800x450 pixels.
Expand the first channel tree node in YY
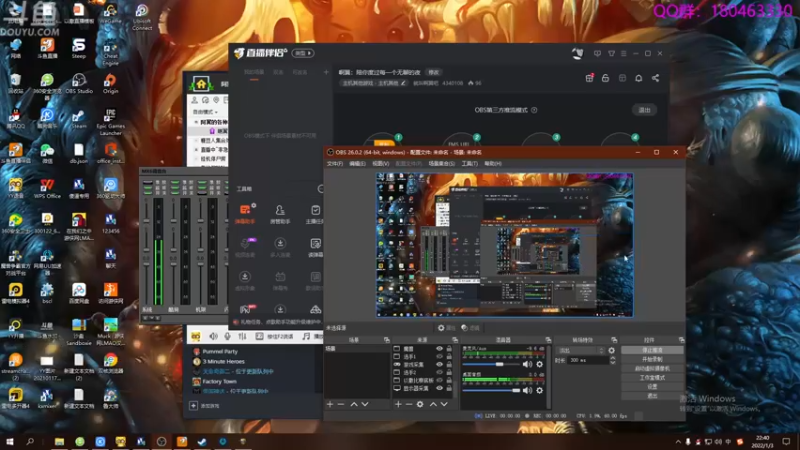pos(196,122)
